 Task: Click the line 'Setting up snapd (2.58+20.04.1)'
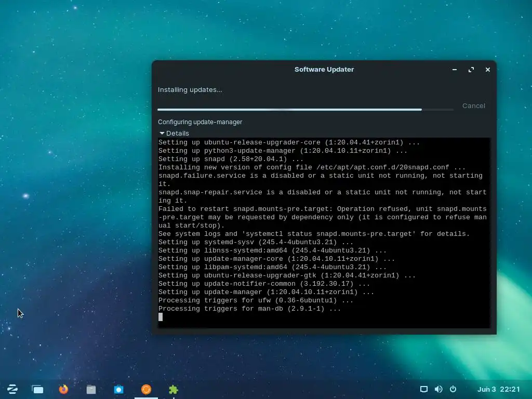231,159
